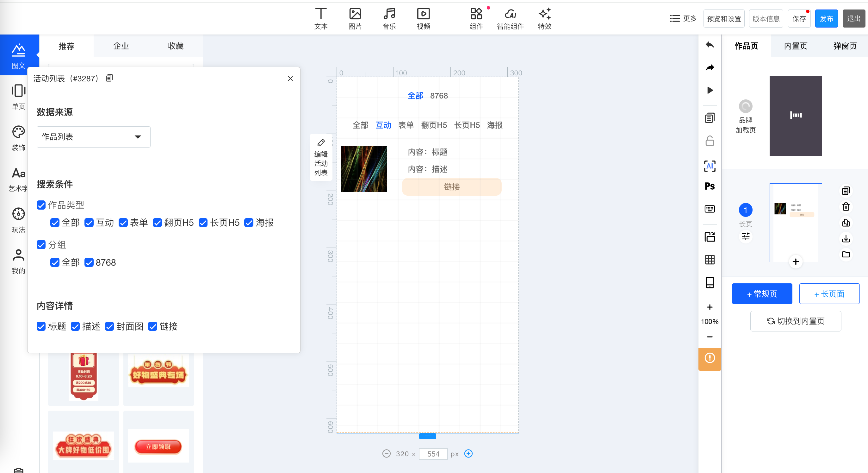Click the undo arrow icon

click(710, 45)
